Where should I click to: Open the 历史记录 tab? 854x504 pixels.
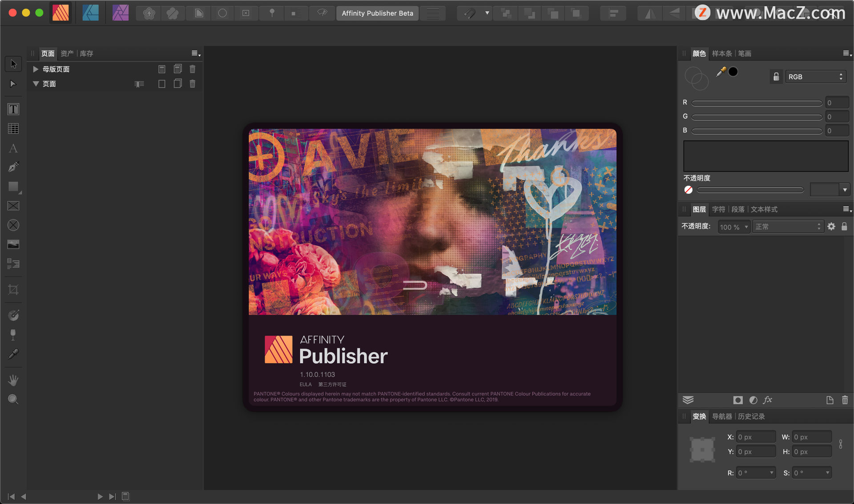click(751, 416)
